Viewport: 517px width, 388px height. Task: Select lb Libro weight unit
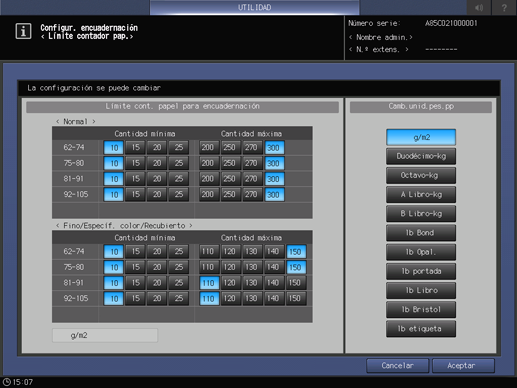[x=421, y=290]
